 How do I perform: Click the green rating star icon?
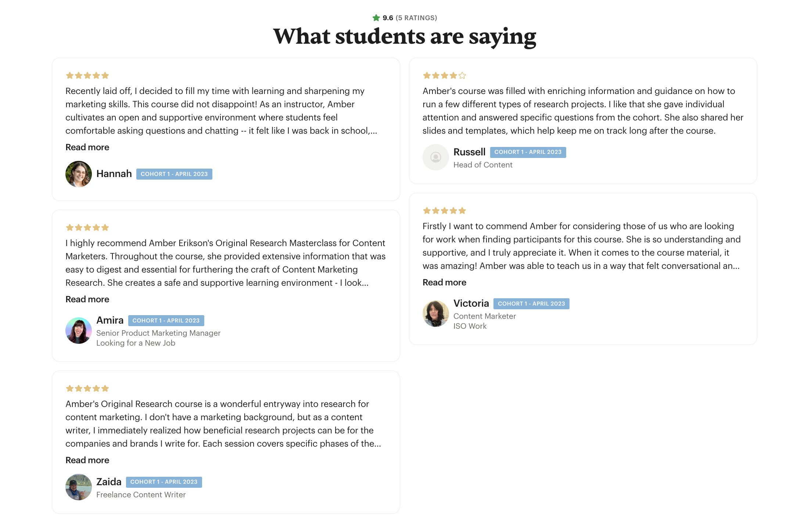coord(376,18)
